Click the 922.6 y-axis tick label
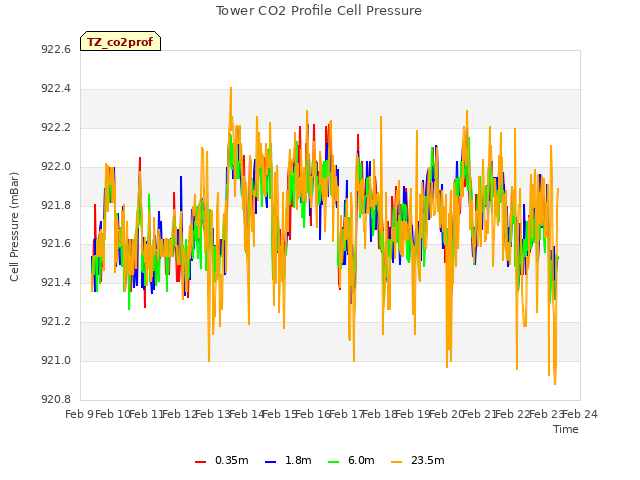The height and width of the screenshot is (480, 640). [56, 49]
